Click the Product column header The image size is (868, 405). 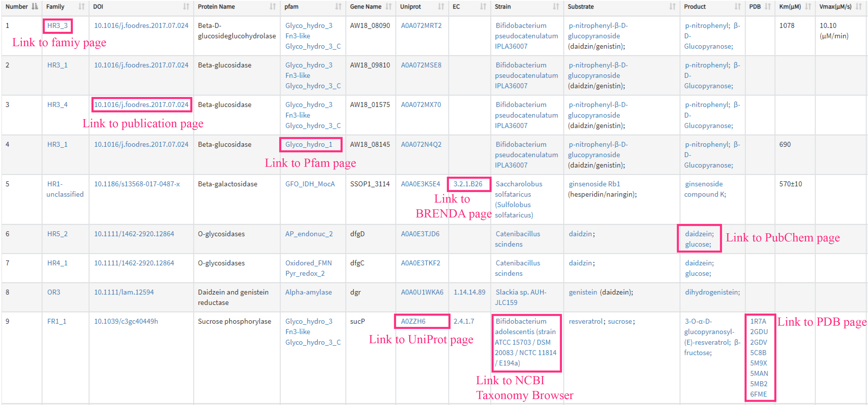[x=695, y=6]
